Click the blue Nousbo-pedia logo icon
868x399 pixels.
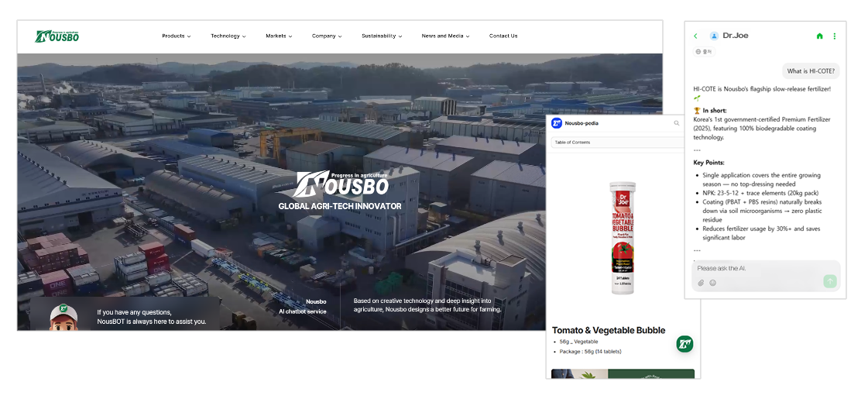pyautogui.click(x=556, y=123)
